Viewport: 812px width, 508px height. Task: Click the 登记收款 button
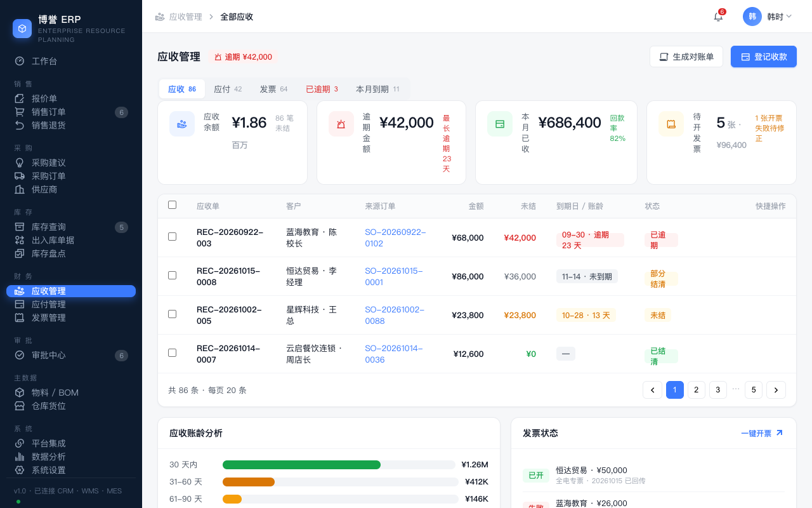click(764, 57)
